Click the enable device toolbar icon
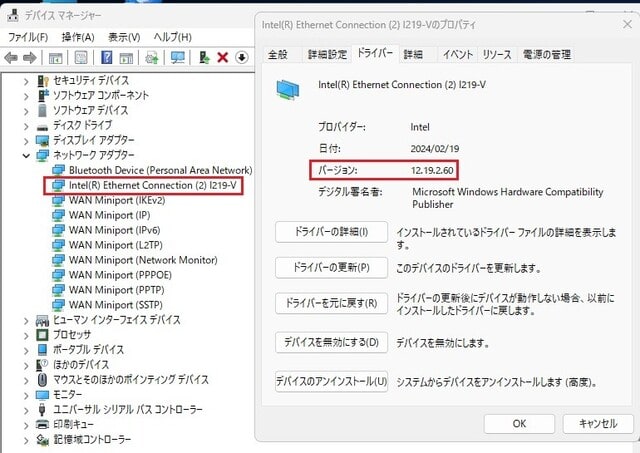 (x=204, y=58)
